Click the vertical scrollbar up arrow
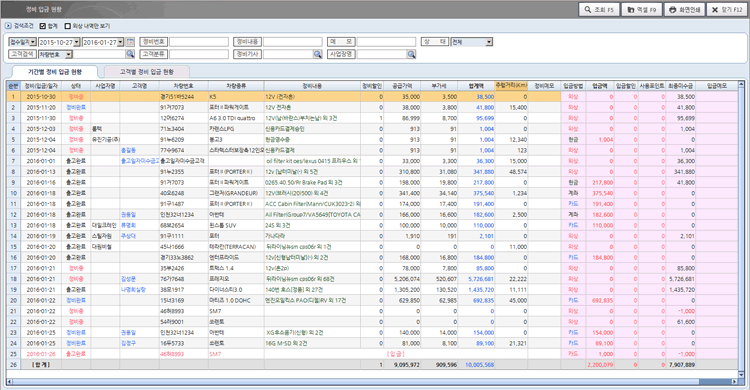750x390 pixels. pos(741,85)
